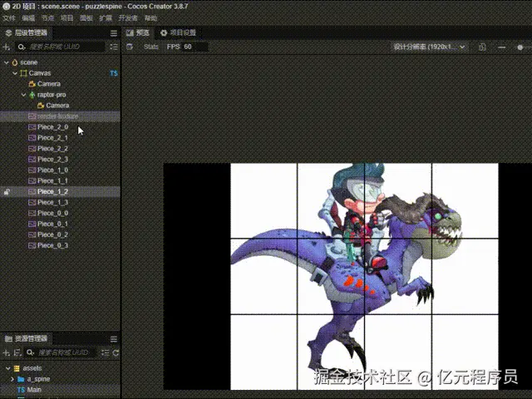Click the flame icon beside scene
This screenshot has height=399, width=532.
(15, 62)
